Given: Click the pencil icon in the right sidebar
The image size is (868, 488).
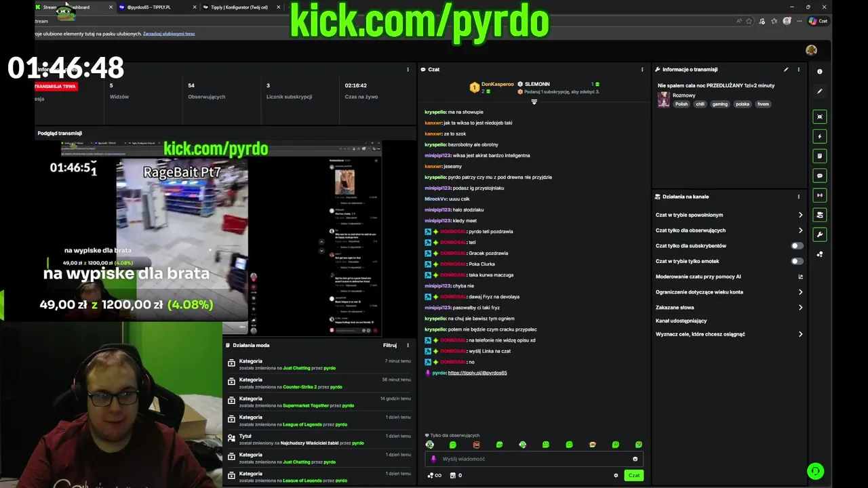Looking at the screenshot, I should click(819, 91).
